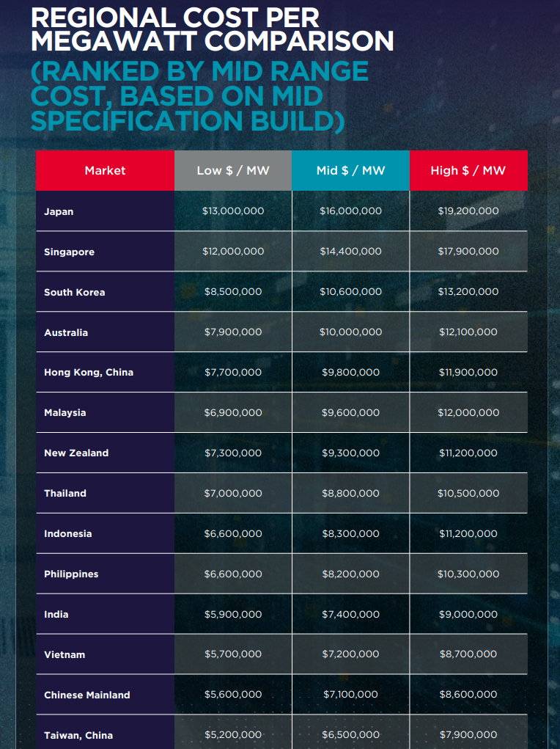Click the Low $ / MW header
Screen dimensions: 560x749
pyautogui.click(x=233, y=170)
